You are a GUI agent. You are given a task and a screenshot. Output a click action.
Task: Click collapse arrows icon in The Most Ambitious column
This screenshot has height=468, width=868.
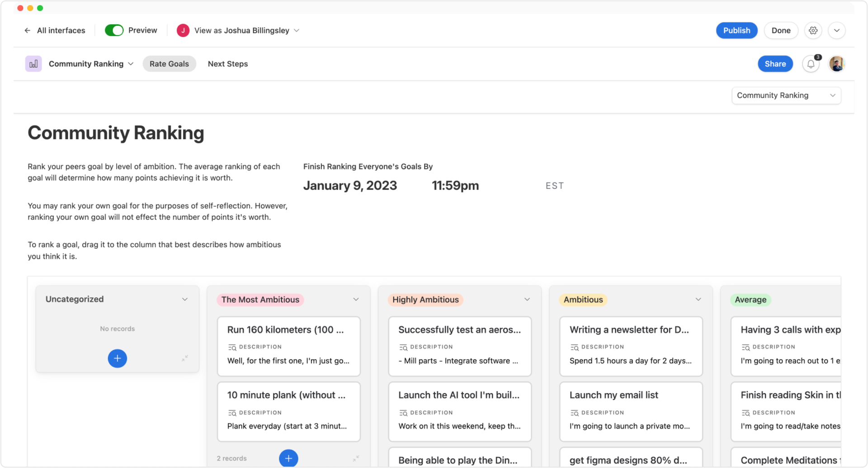[x=356, y=458]
